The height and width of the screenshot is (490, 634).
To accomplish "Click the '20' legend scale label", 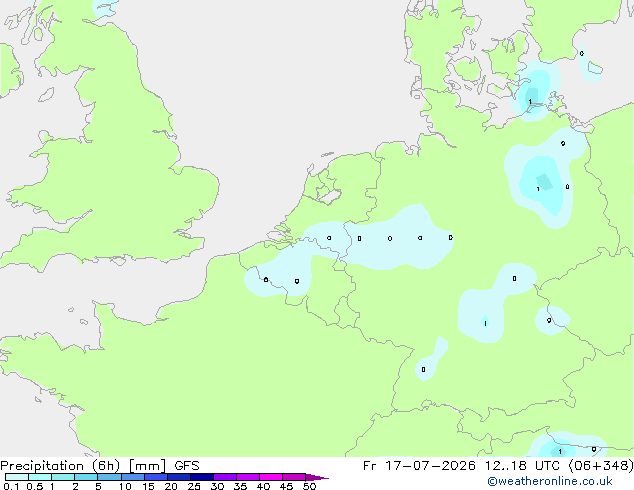I will (x=171, y=486).
